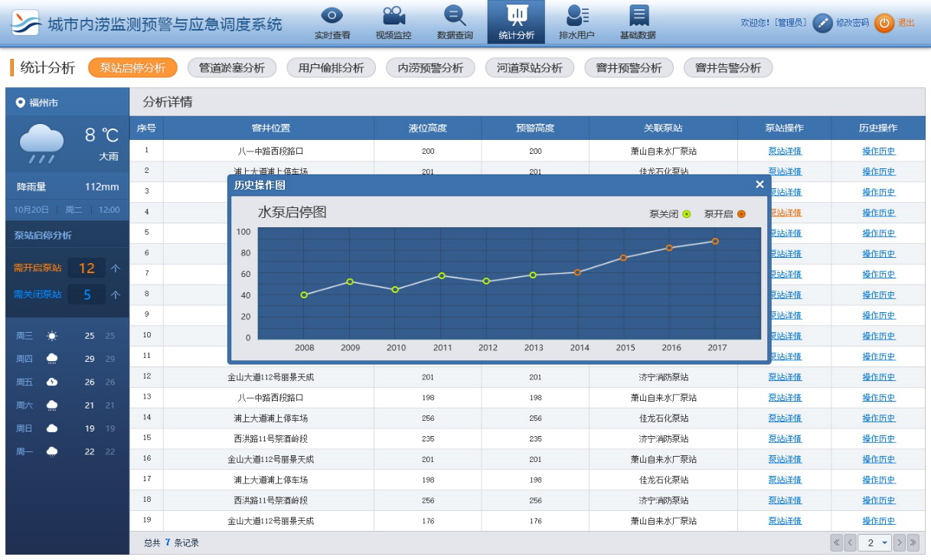Click the 福州市 location pin icon

(21, 103)
